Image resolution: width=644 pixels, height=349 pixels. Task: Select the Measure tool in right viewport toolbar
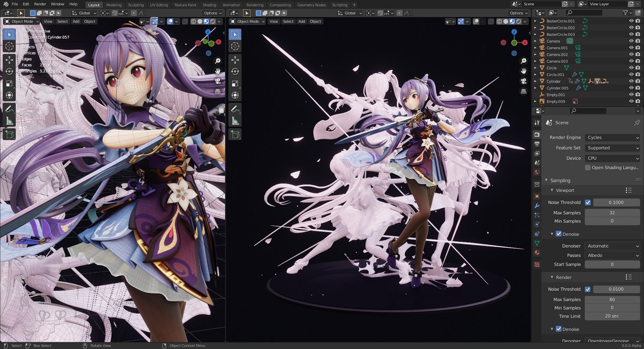tap(235, 121)
